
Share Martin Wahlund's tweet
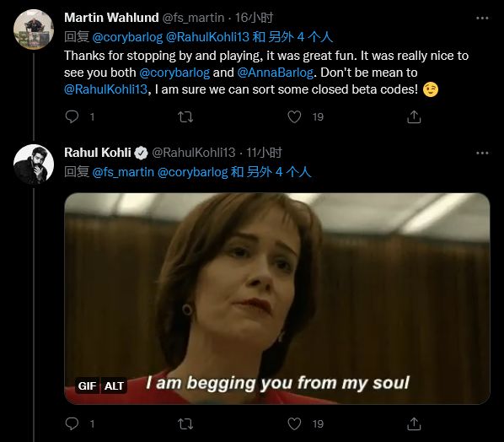[x=414, y=116]
